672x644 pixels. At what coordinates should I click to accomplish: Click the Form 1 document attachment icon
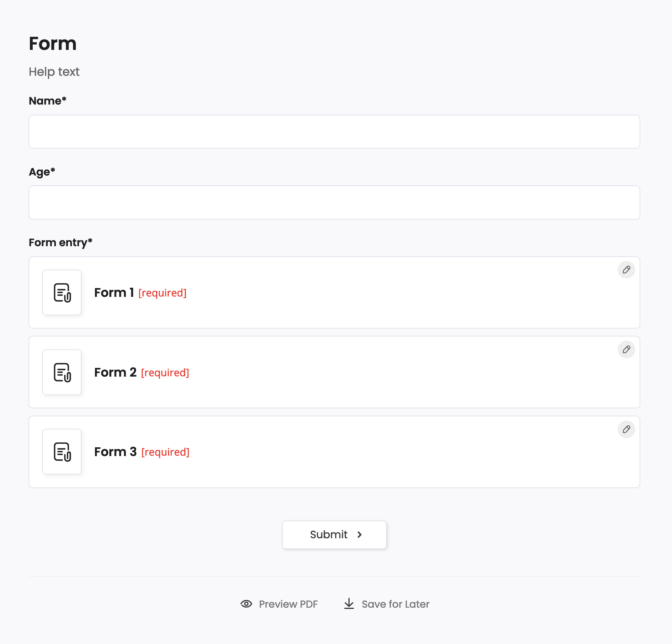pyautogui.click(x=62, y=292)
